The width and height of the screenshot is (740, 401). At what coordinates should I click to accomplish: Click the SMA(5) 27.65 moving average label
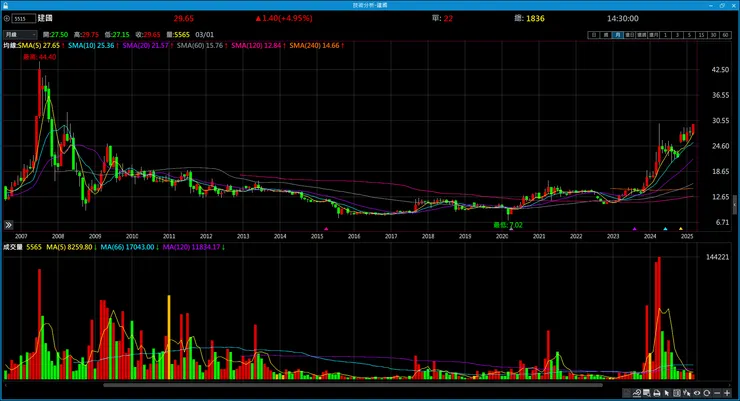click(x=39, y=46)
